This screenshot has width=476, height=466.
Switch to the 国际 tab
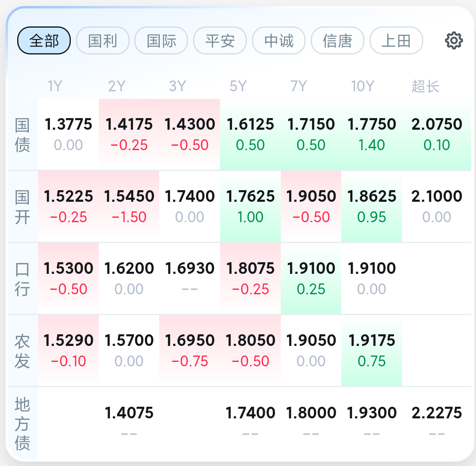161,40
